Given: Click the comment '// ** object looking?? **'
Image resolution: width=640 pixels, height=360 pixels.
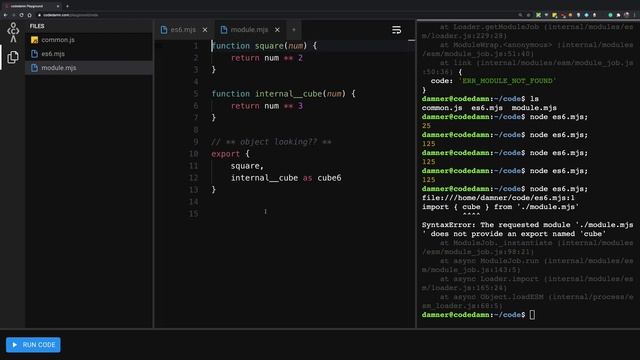Looking at the screenshot, I should click(x=271, y=142).
